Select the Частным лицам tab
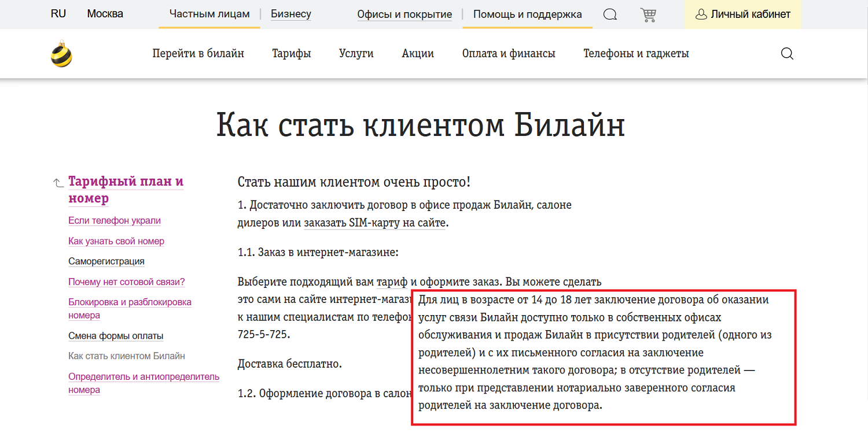Viewport: 868px width, 444px height. [209, 14]
